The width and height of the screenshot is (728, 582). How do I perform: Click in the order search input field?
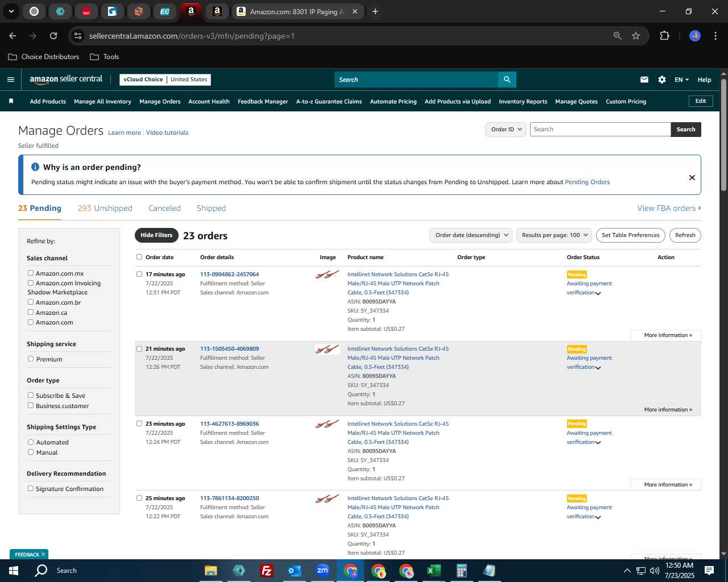[x=600, y=130]
